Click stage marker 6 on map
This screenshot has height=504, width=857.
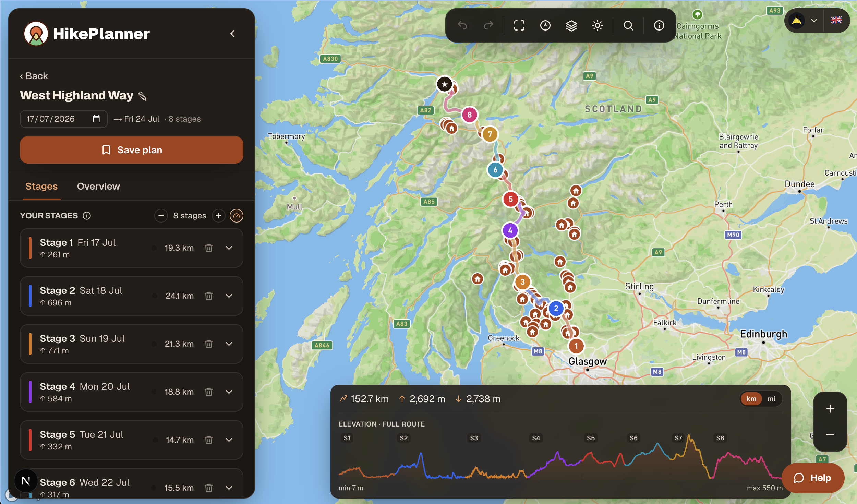pyautogui.click(x=495, y=170)
